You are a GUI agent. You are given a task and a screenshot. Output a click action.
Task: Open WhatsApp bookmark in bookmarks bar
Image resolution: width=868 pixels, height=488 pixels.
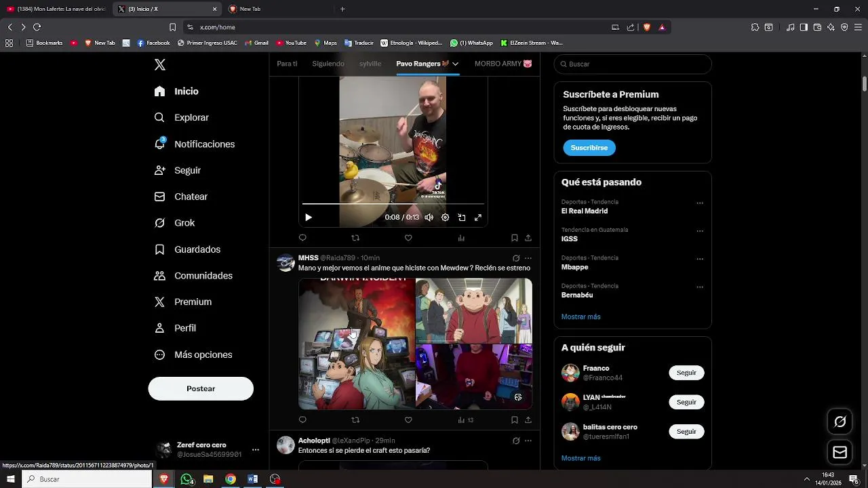tap(471, 43)
